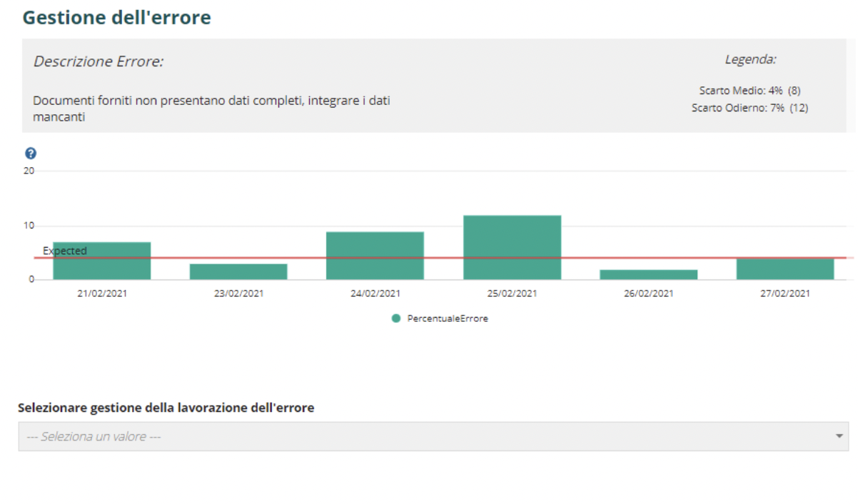Click the 27/02/2021 axis date label
The image size is (858, 504).
point(785,293)
